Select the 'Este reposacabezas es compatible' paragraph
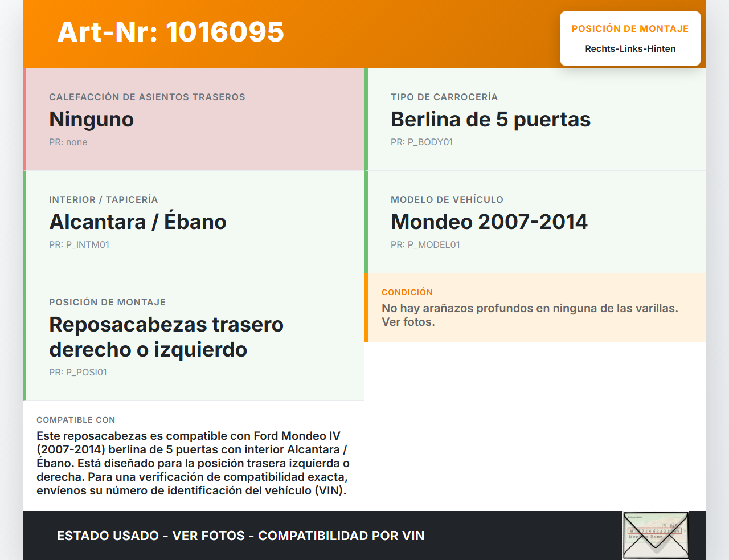 click(x=193, y=463)
